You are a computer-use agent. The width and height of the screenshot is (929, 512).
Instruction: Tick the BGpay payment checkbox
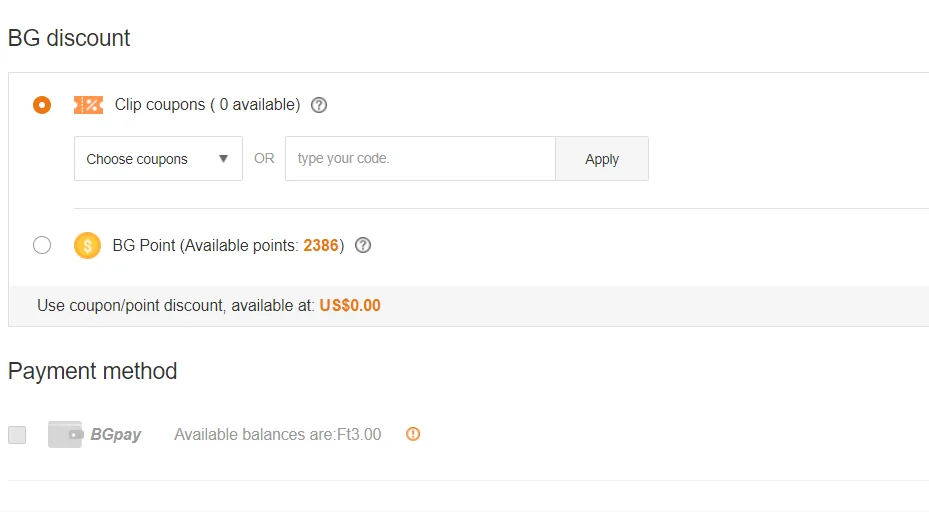click(x=17, y=435)
